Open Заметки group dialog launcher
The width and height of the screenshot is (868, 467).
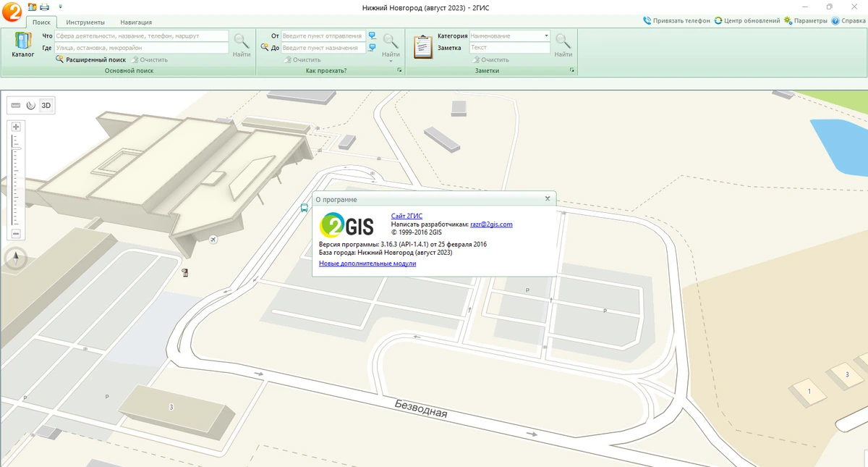coord(572,71)
